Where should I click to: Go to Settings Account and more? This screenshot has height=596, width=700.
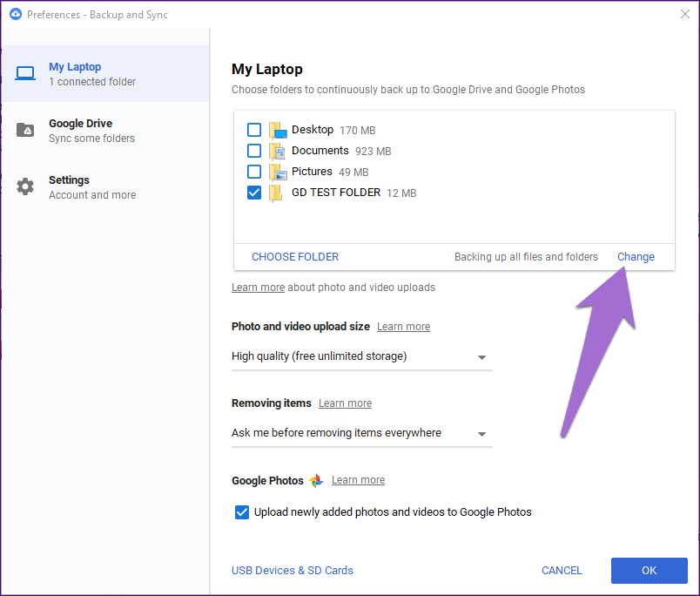pyautogui.click(x=105, y=187)
